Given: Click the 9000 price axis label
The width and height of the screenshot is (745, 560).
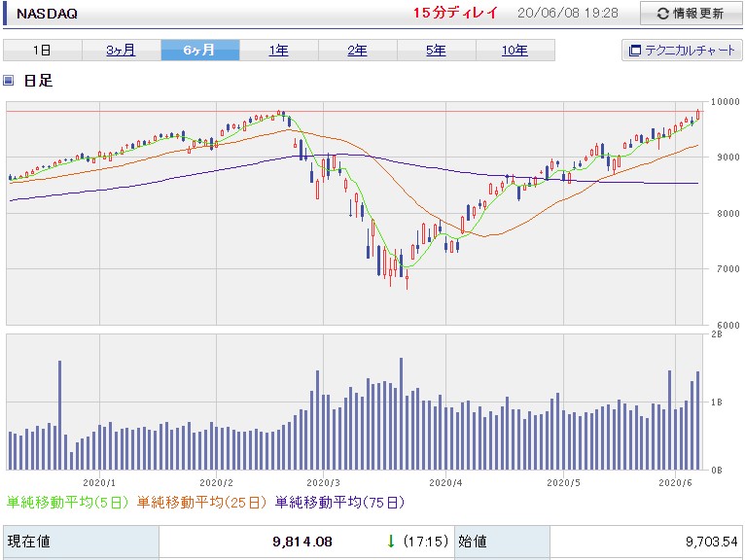Looking at the screenshot, I should coord(727,157).
